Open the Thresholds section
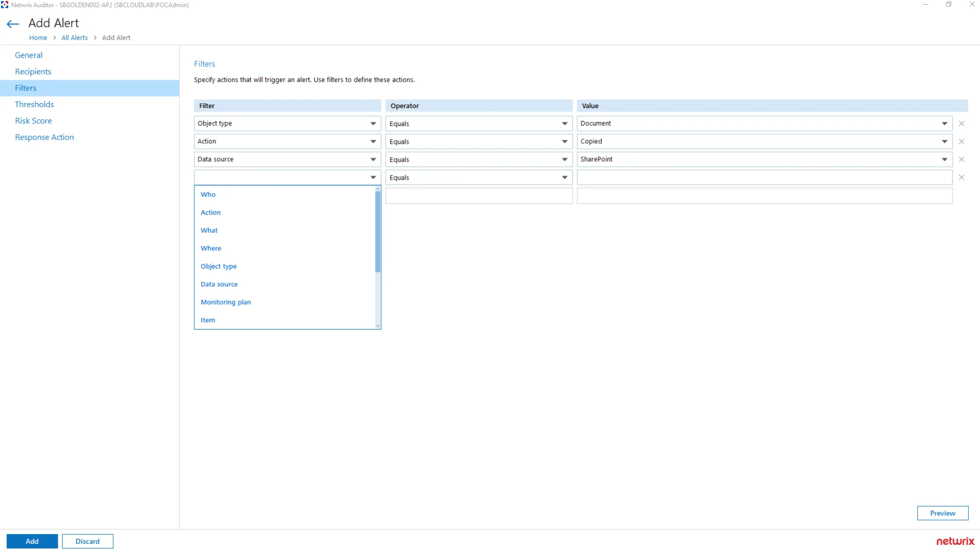This screenshot has height=551, width=980. point(89,104)
